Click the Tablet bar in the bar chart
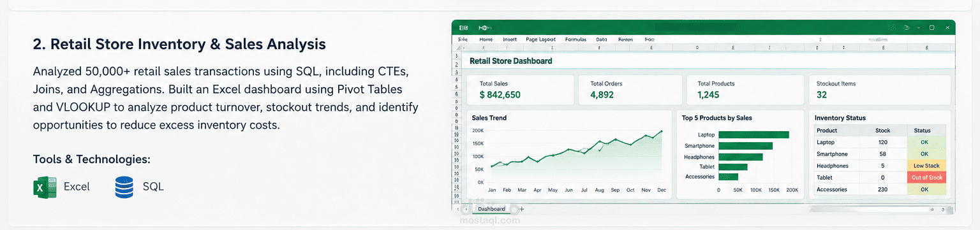Image resolution: width=980 pixels, height=230 pixels. pyautogui.click(x=733, y=167)
